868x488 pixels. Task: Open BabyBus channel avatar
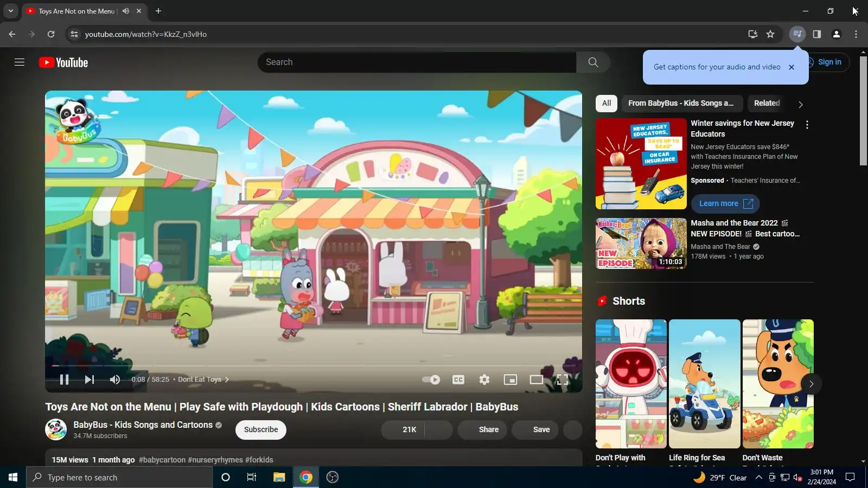(56, 429)
